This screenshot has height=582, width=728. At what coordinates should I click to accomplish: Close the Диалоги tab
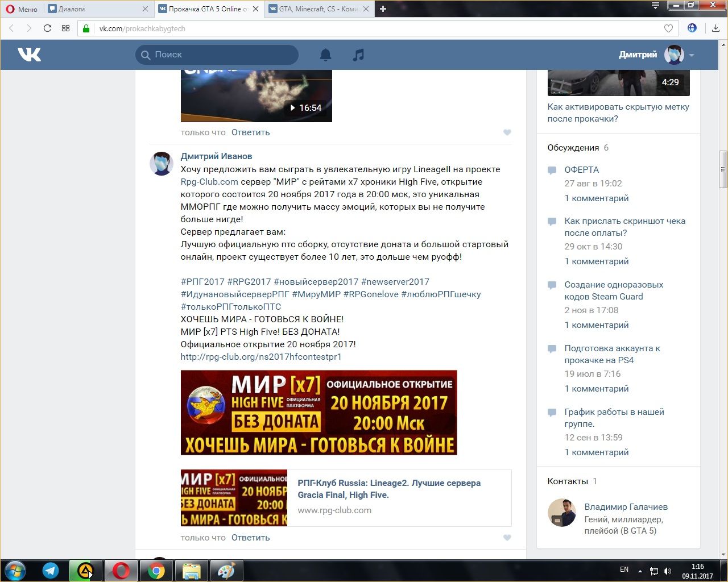coord(145,9)
